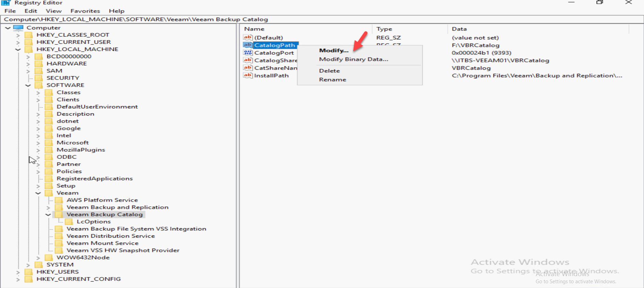644x288 pixels.
Task: Click the HKEY_CURRENT_USER folder icon
Action: [29, 42]
